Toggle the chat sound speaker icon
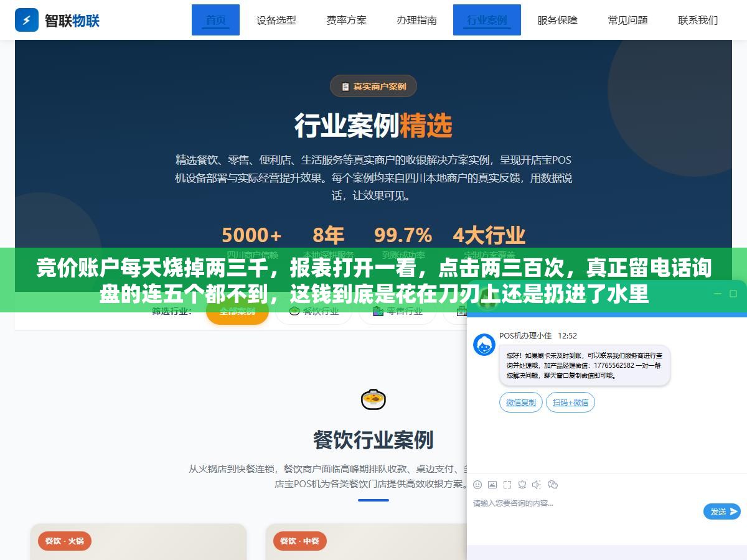Viewport: 747px width, 560px height. click(537, 484)
